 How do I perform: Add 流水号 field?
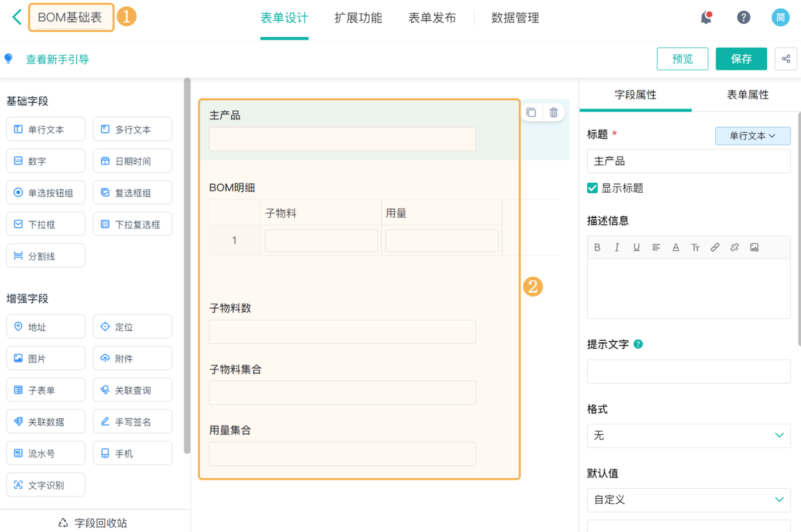(x=46, y=453)
